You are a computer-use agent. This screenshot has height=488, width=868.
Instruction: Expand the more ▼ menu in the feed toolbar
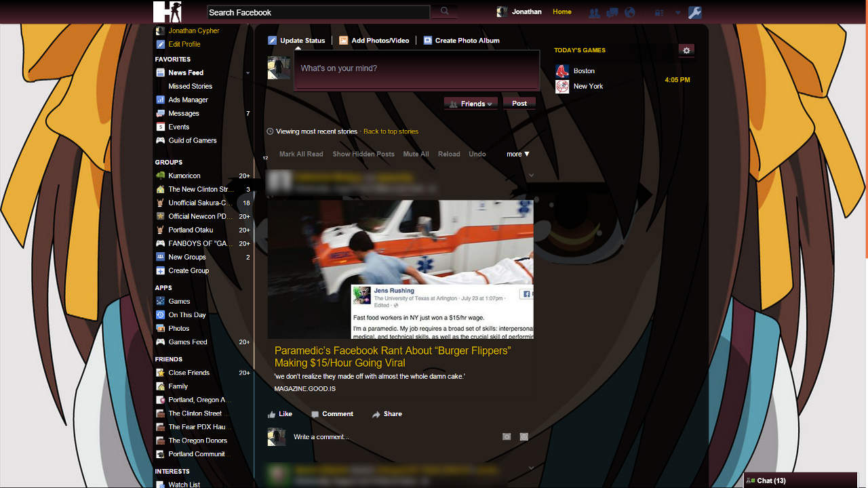click(518, 154)
